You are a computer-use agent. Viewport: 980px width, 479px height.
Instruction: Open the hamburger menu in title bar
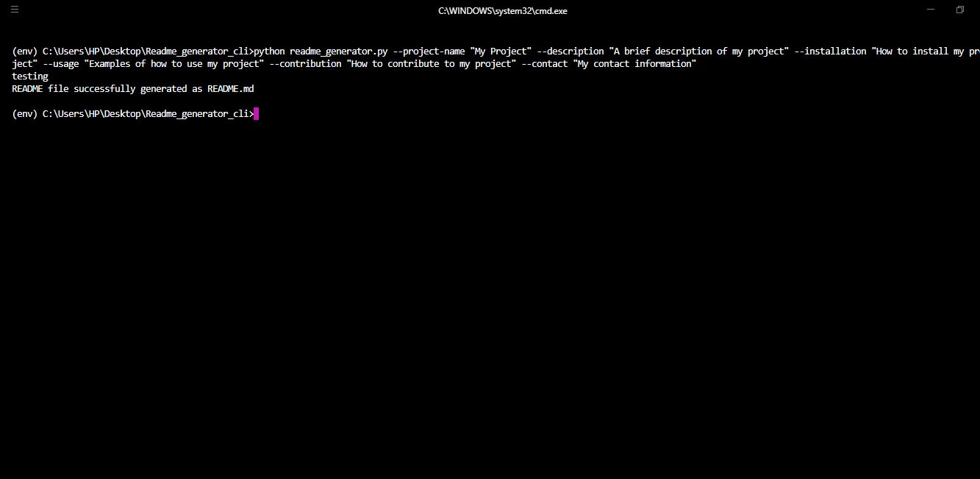click(x=14, y=10)
